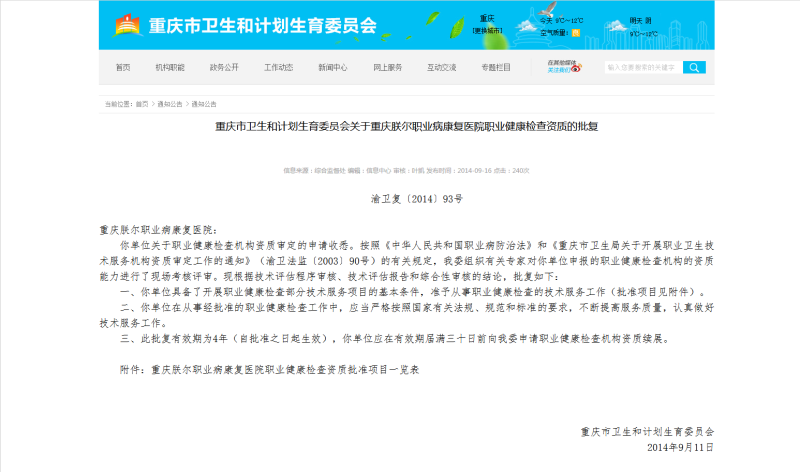Click first 通知公告 breadcrumb link
This screenshot has height=472, width=800.
170,104
